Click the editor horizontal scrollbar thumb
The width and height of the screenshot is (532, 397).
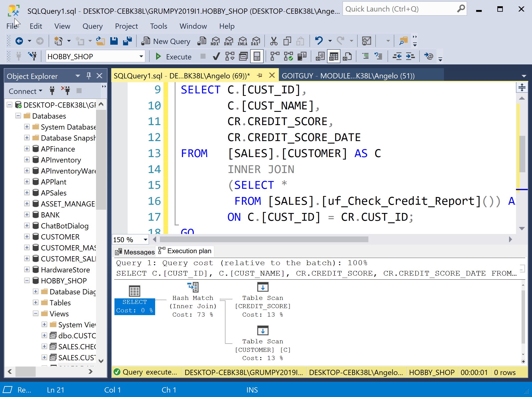[264, 239]
